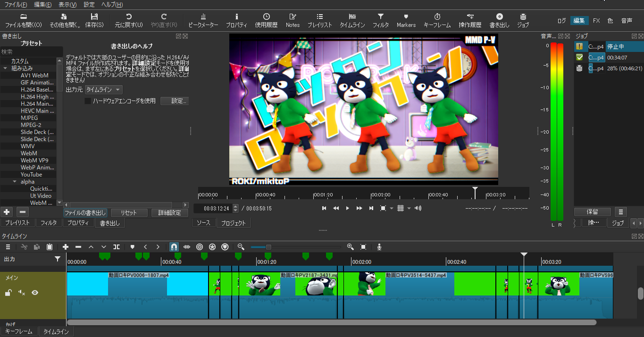The width and height of the screenshot is (644, 337).
Task: Click the Markers toolbar button
Action: click(406, 20)
